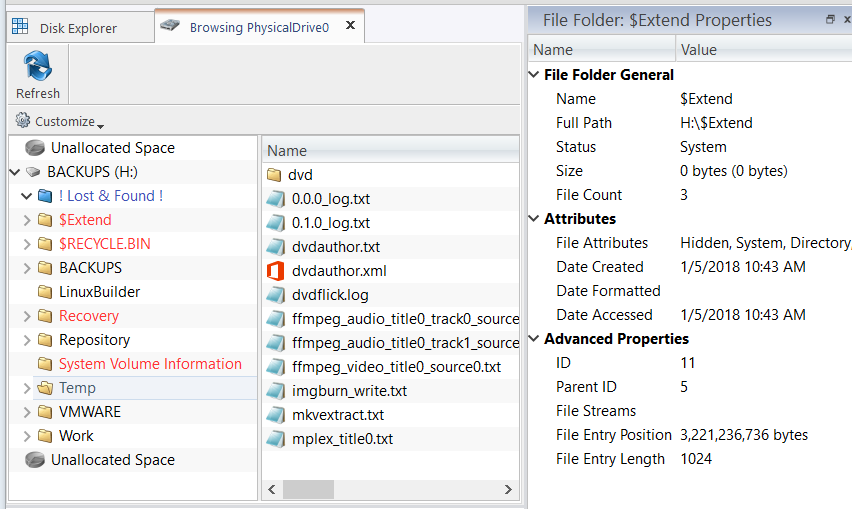This screenshot has width=852, height=509.
Task: Close the Browsing PhysicalDrive0 tab
Action: coord(350,26)
